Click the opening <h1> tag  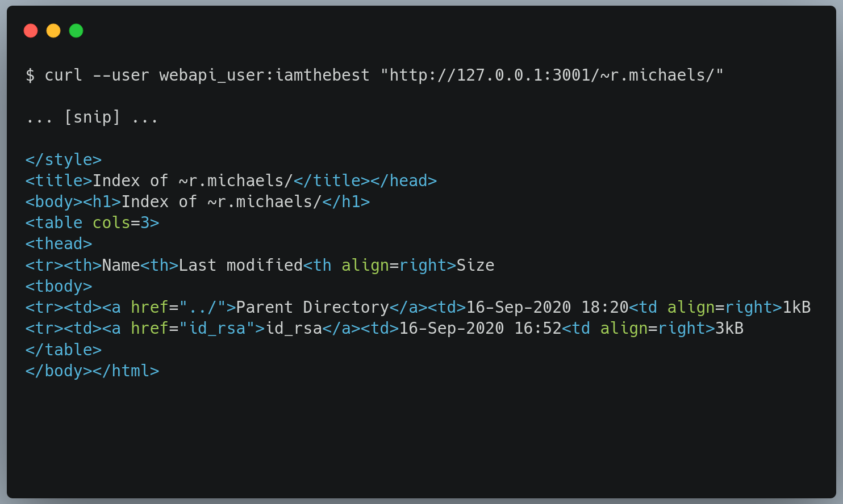tap(102, 202)
